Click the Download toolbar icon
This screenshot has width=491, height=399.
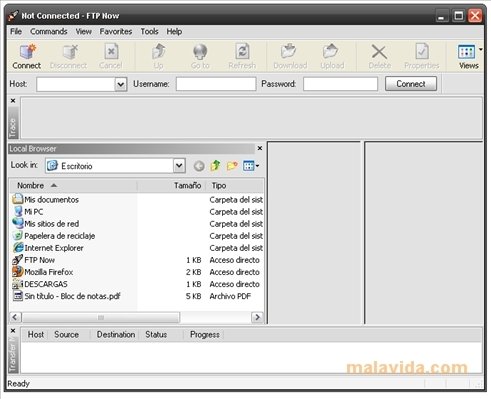tap(289, 52)
